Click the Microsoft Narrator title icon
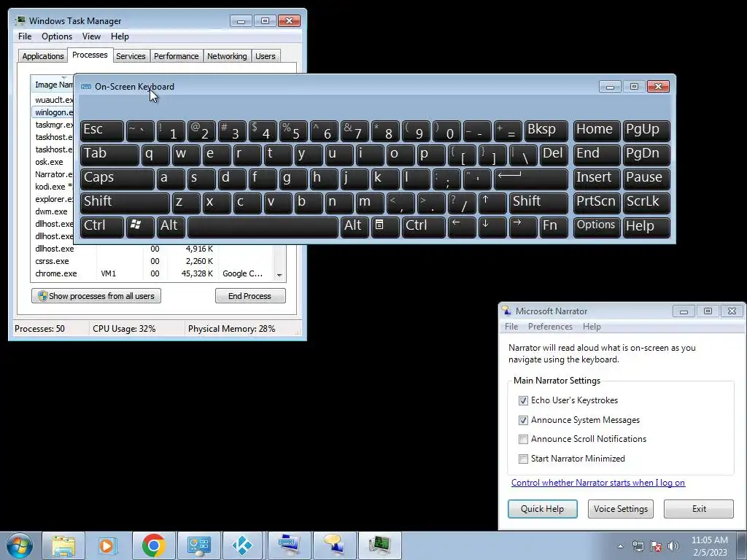The height and width of the screenshot is (560, 747). pos(506,311)
